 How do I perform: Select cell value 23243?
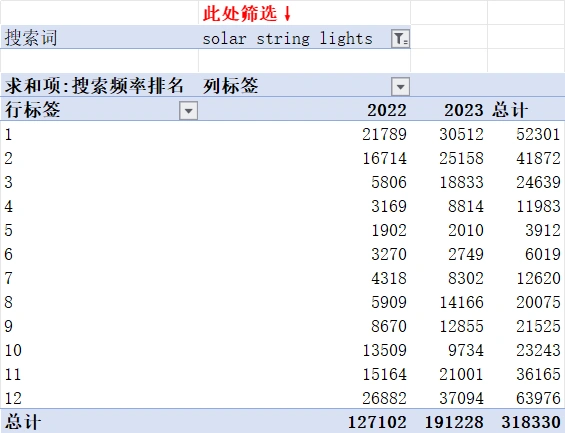[538, 350]
